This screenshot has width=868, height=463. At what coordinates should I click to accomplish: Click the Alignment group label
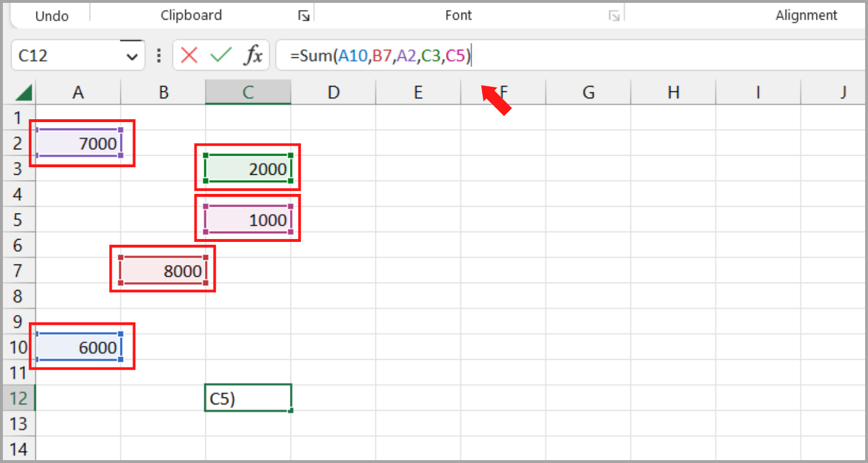(807, 16)
